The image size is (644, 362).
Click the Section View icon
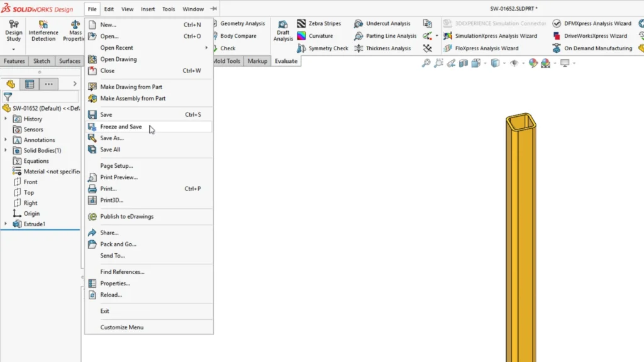(464, 63)
